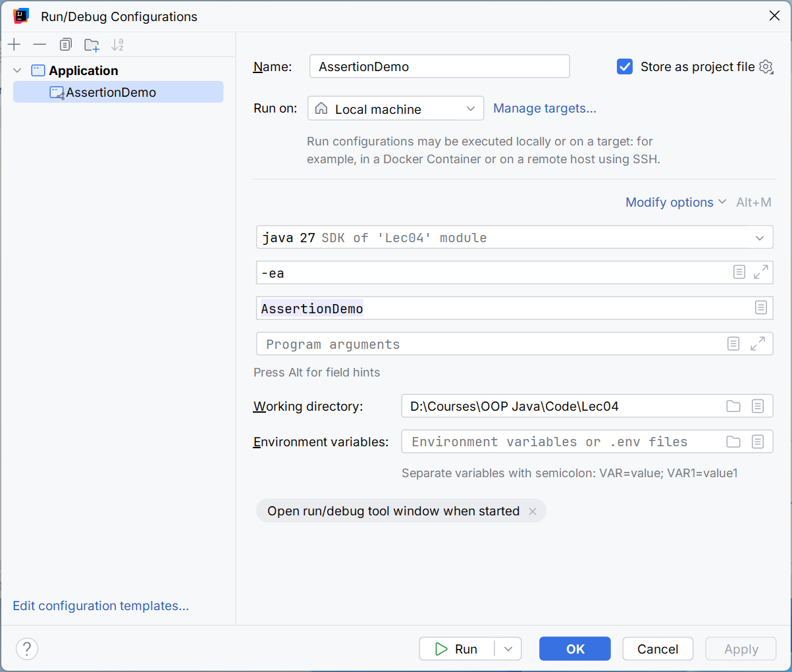
Task: Expand the VM options -ea field
Action: point(761,272)
